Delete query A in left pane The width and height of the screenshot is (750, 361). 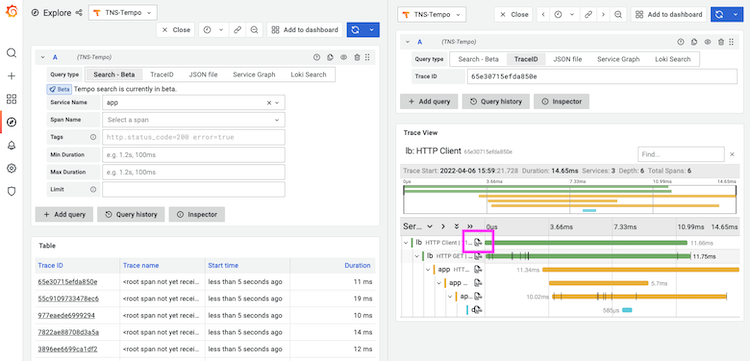(357, 57)
